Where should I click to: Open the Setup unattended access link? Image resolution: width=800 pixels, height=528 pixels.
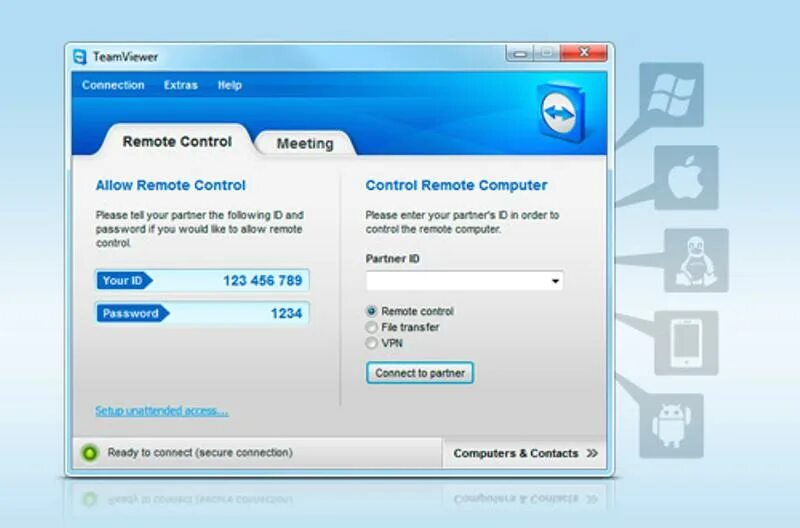pyautogui.click(x=162, y=411)
